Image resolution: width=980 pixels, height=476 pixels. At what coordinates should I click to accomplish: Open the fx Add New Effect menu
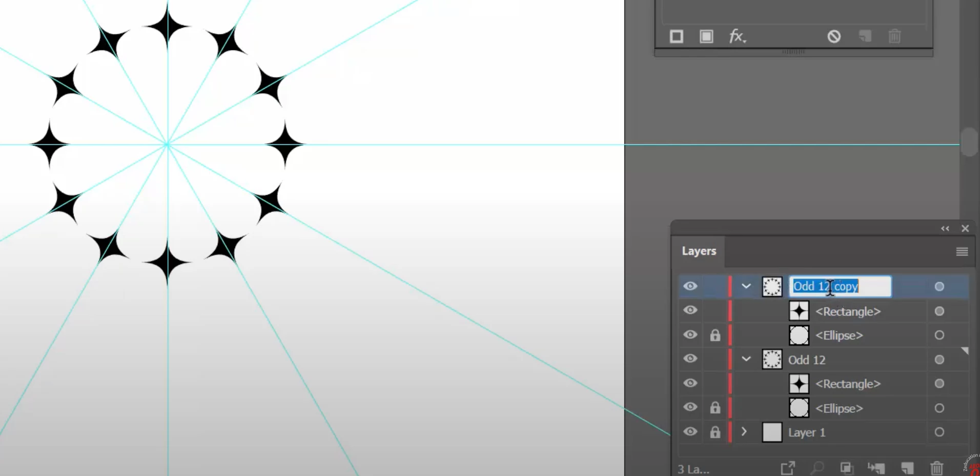(738, 36)
